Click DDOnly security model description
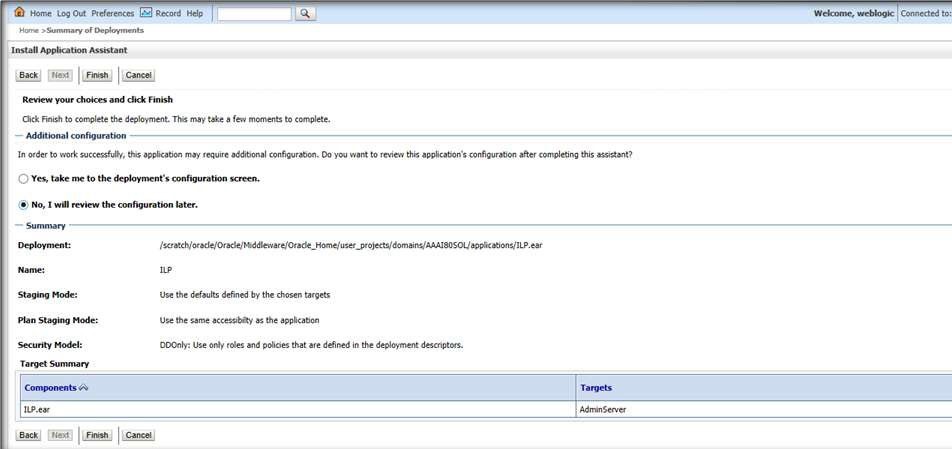 (311, 345)
